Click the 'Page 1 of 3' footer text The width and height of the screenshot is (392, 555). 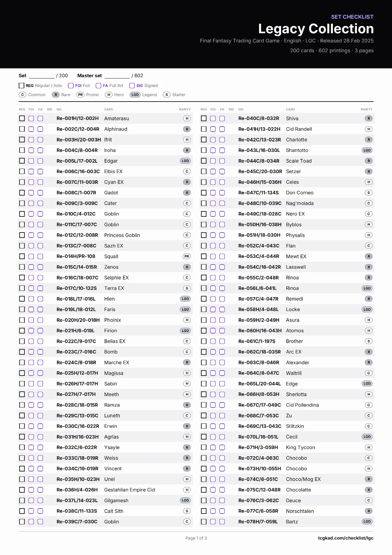pyautogui.click(x=196, y=538)
